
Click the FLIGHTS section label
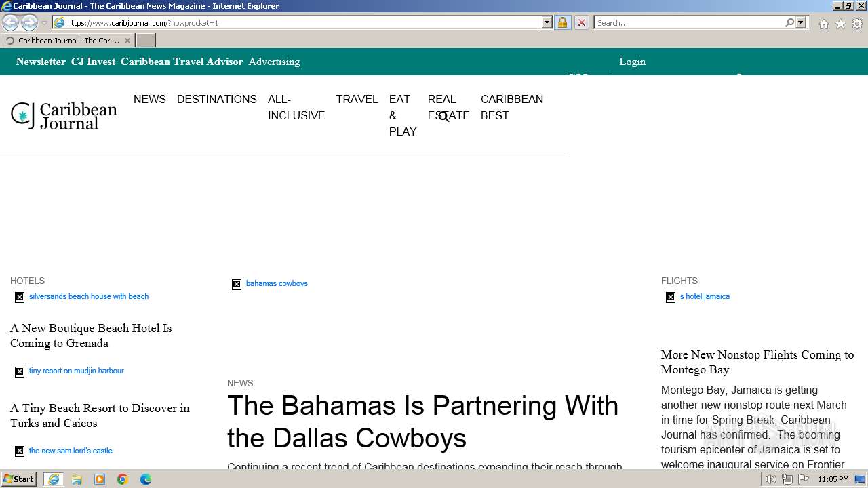point(679,281)
